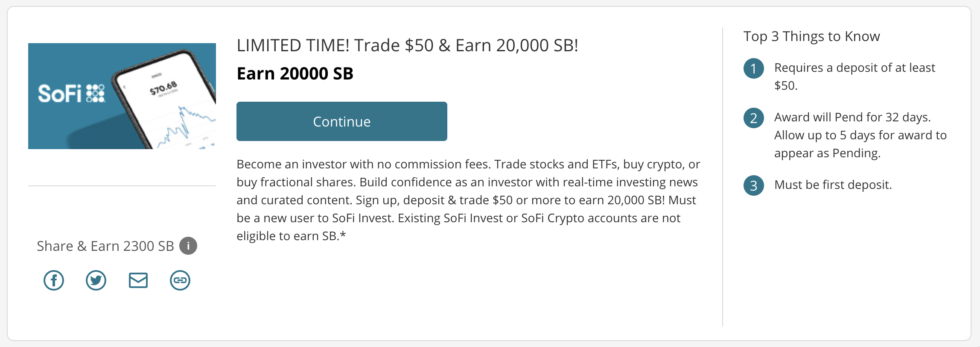Click the Share & Earn 2300 SB text
Viewport: 980px width, 347px height.
coord(105,246)
